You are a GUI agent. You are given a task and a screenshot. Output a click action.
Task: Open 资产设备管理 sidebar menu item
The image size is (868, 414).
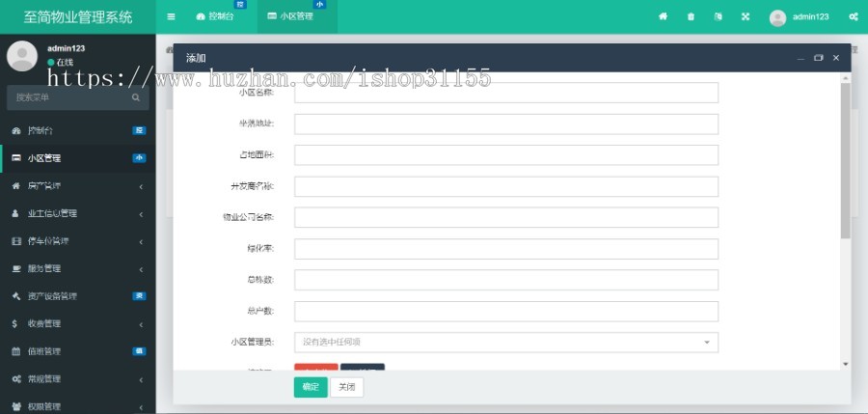(78, 296)
